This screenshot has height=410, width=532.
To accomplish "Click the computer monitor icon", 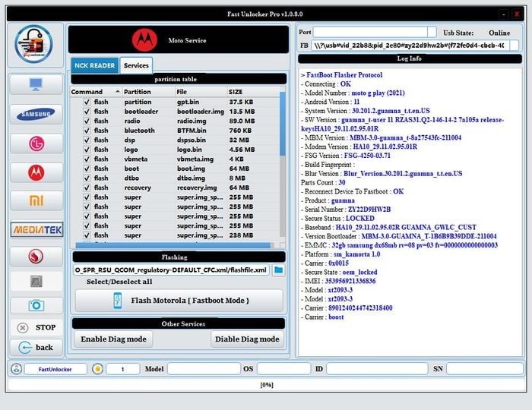I will (x=36, y=85).
